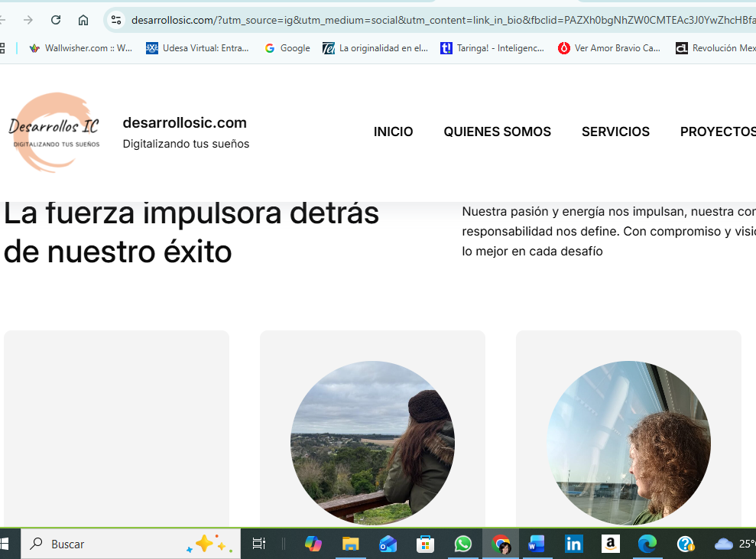Open LinkedIn app in taskbar

point(573,544)
